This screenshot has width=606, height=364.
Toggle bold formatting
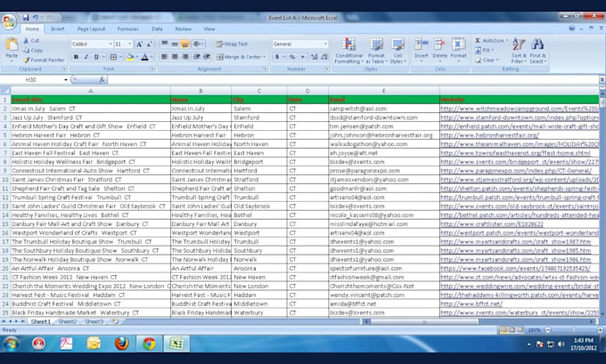click(x=76, y=57)
